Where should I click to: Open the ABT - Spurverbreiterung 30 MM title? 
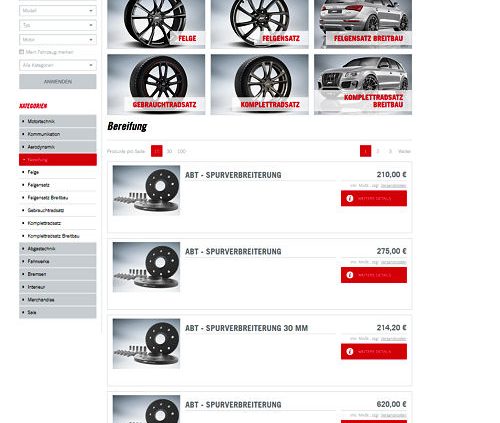247,328
